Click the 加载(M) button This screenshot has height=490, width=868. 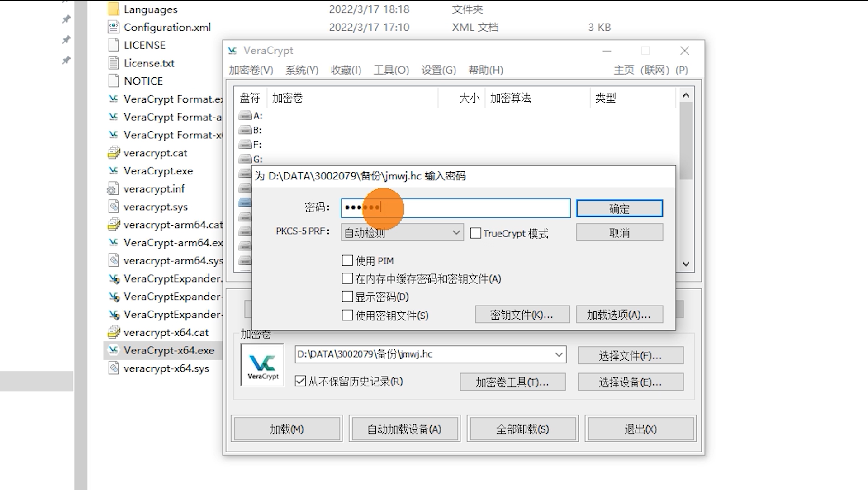coord(287,429)
